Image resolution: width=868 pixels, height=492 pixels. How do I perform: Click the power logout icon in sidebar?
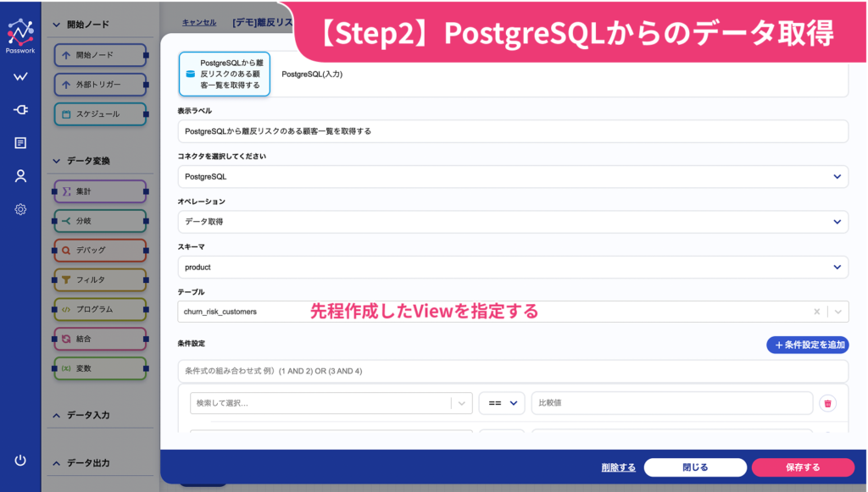(20, 461)
